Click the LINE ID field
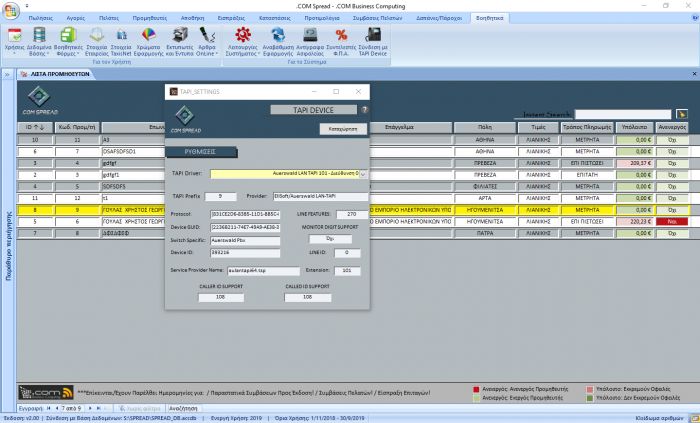The width and height of the screenshot is (700, 423). [x=347, y=253]
